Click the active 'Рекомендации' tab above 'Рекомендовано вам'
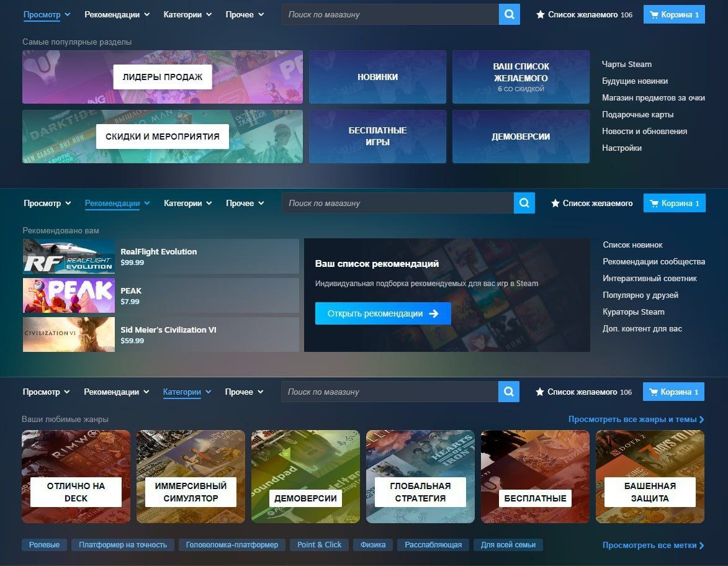 (112, 204)
